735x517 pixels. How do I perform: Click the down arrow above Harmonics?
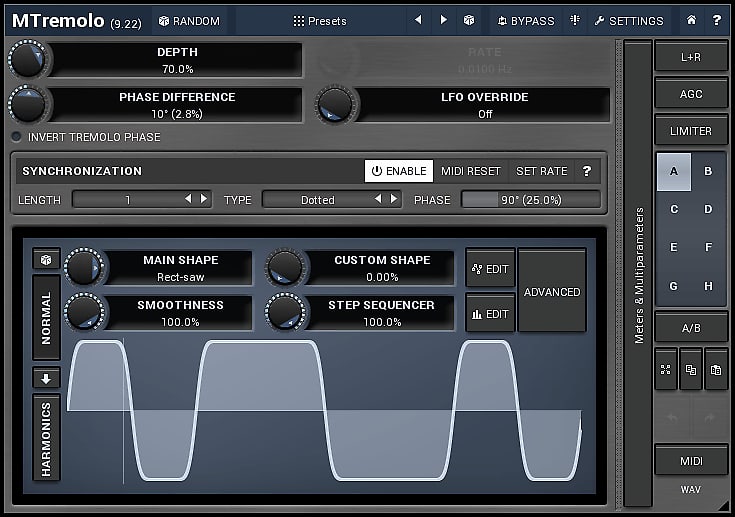click(x=46, y=378)
